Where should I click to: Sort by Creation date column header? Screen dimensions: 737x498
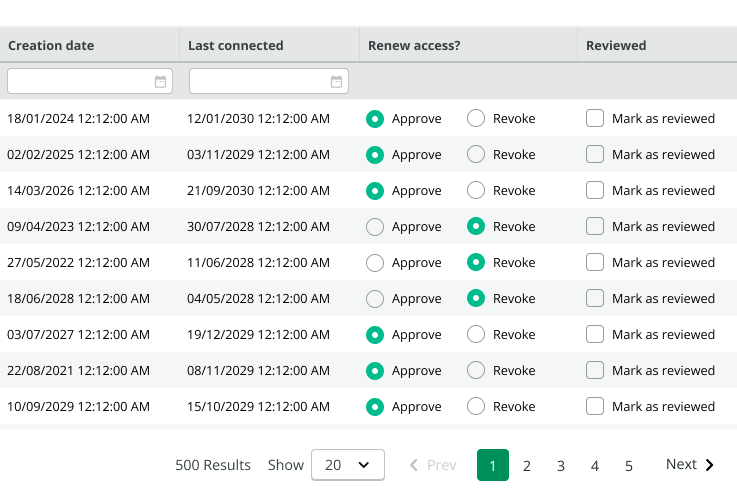51,45
